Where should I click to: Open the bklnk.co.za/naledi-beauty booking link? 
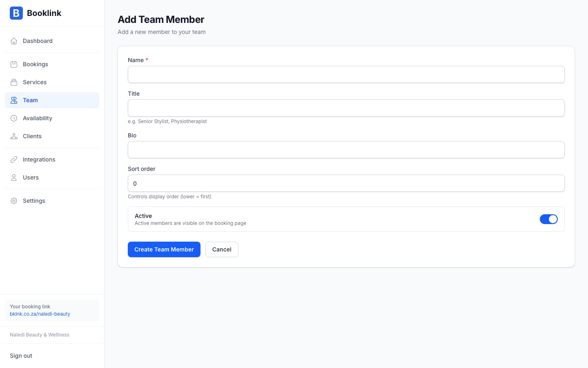pos(40,314)
